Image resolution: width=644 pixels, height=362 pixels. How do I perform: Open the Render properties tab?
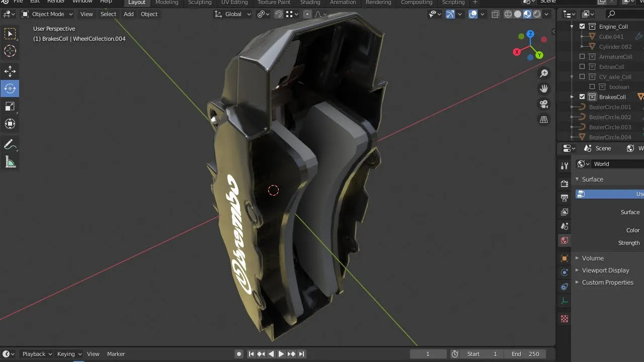point(565,184)
